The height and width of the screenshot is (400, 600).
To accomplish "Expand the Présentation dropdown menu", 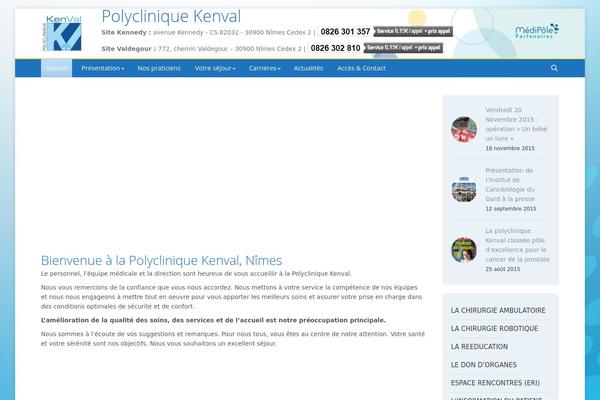I will 103,68.
